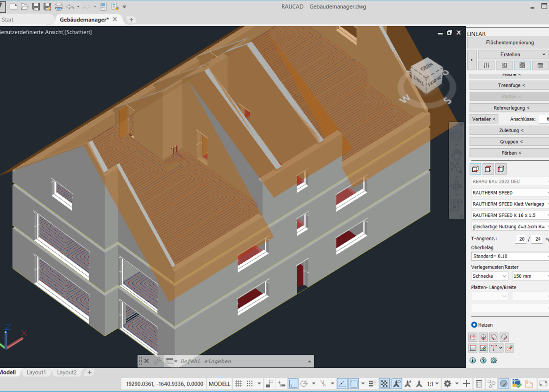Click the Settings gear in the LINEAR panel
This screenshot has width=549, height=392.
pos(494,360)
